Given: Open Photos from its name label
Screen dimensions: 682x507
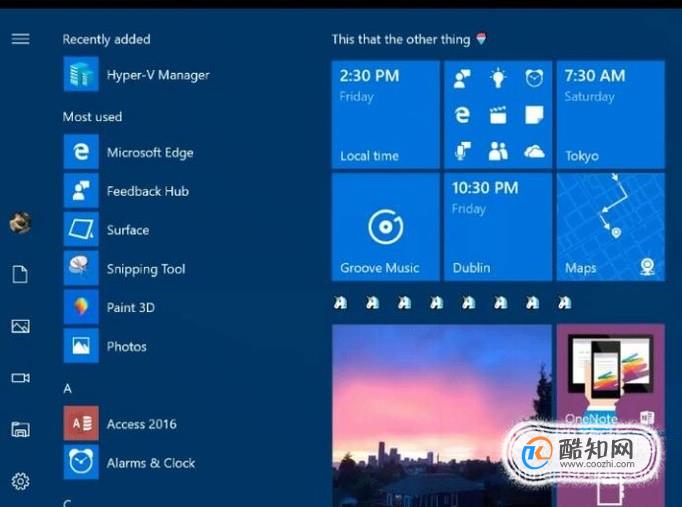Looking at the screenshot, I should (x=127, y=347).
